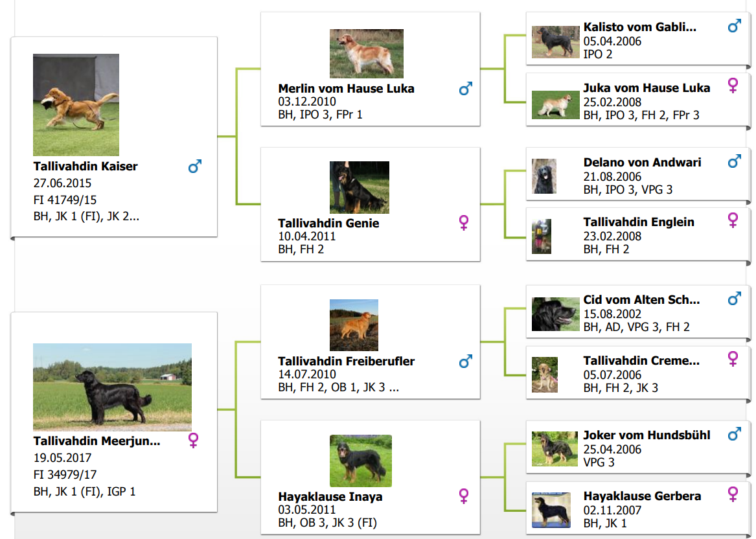Click female icon on Hayaklause Gerbera card
This screenshot has height=539, width=756.
coord(733,494)
